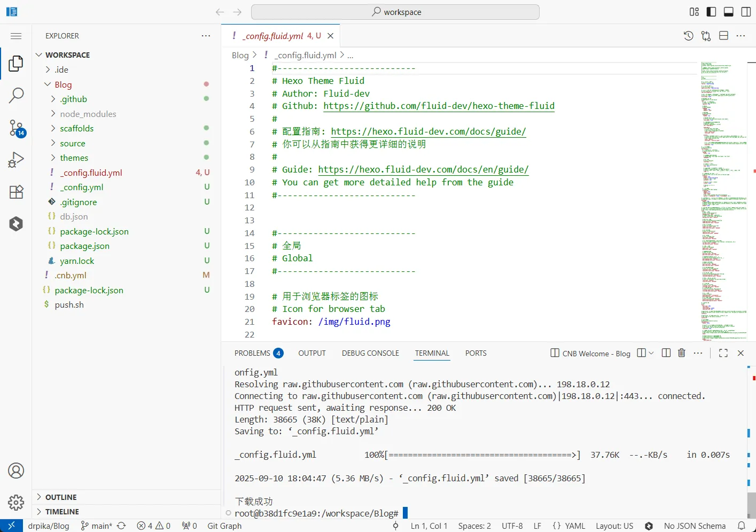This screenshot has height=532, width=756.
Task: Toggle the bottom panel visibility
Action: 729,12
